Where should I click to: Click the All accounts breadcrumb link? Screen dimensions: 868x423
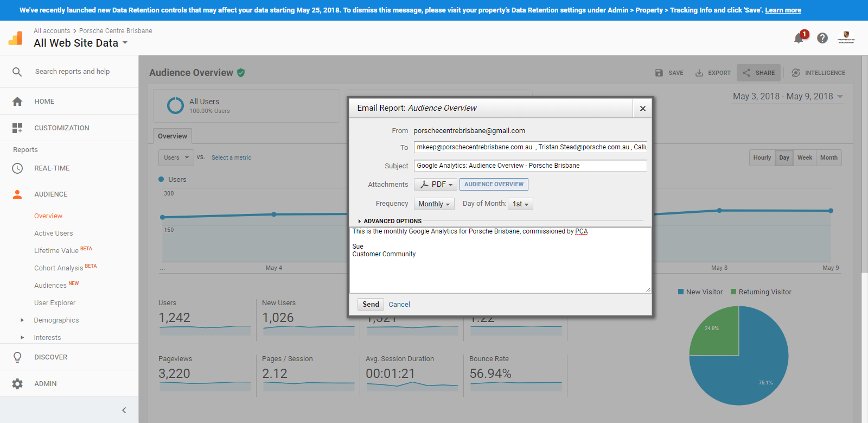coord(52,31)
